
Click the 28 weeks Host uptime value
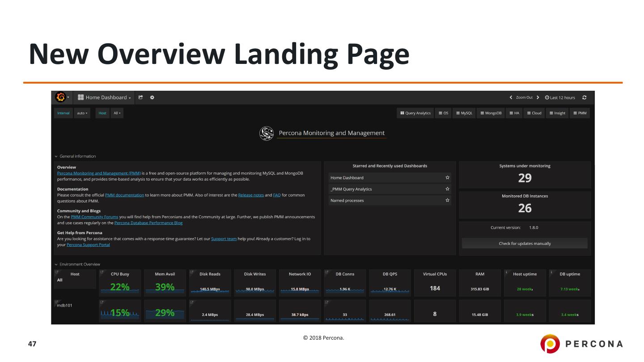[x=525, y=289]
